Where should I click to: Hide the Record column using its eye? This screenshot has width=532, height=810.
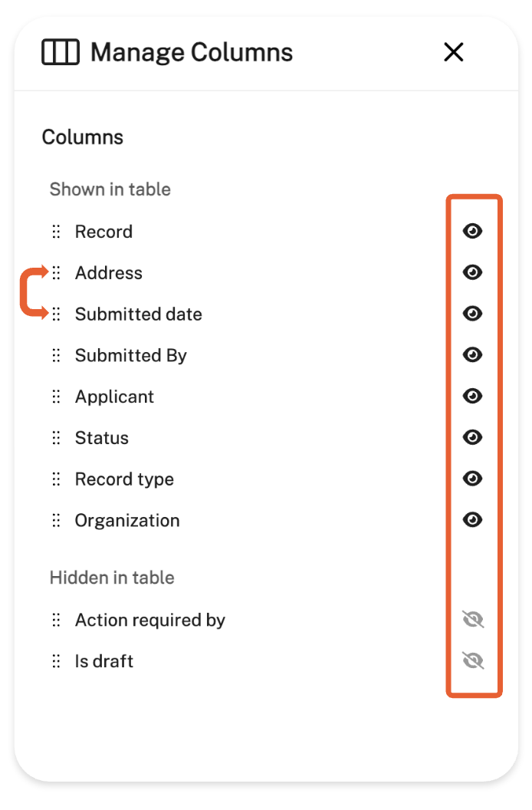pyautogui.click(x=473, y=232)
